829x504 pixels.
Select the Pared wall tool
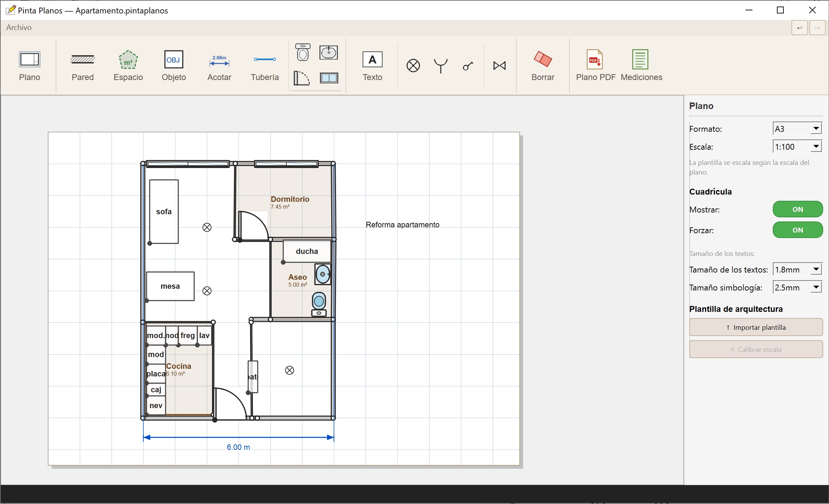pyautogui.click(x=82, y=66)
